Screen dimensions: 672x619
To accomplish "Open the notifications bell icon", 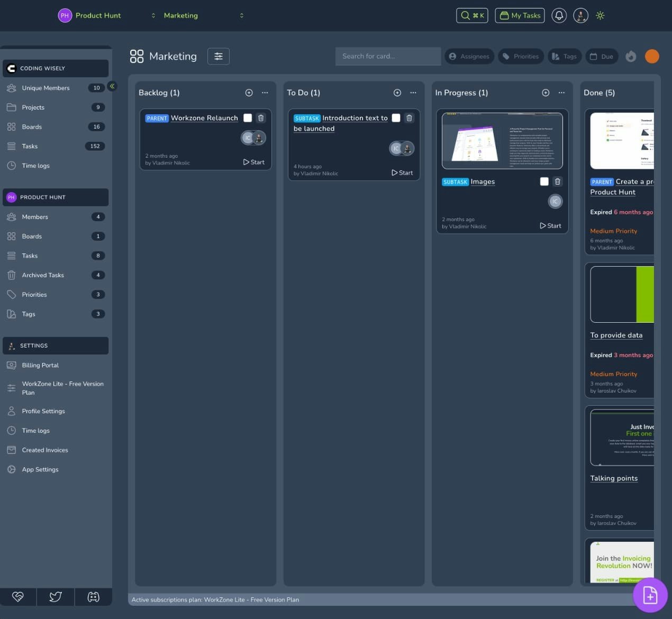I will tap(559, 15).
